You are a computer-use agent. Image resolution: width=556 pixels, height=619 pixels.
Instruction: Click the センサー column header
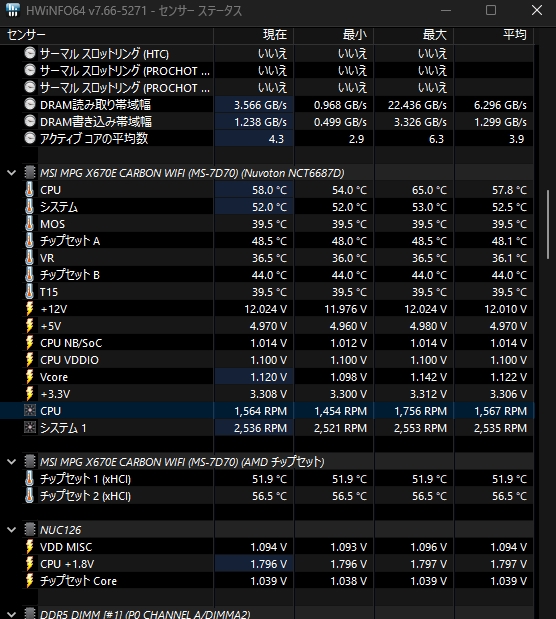point(107,35)
